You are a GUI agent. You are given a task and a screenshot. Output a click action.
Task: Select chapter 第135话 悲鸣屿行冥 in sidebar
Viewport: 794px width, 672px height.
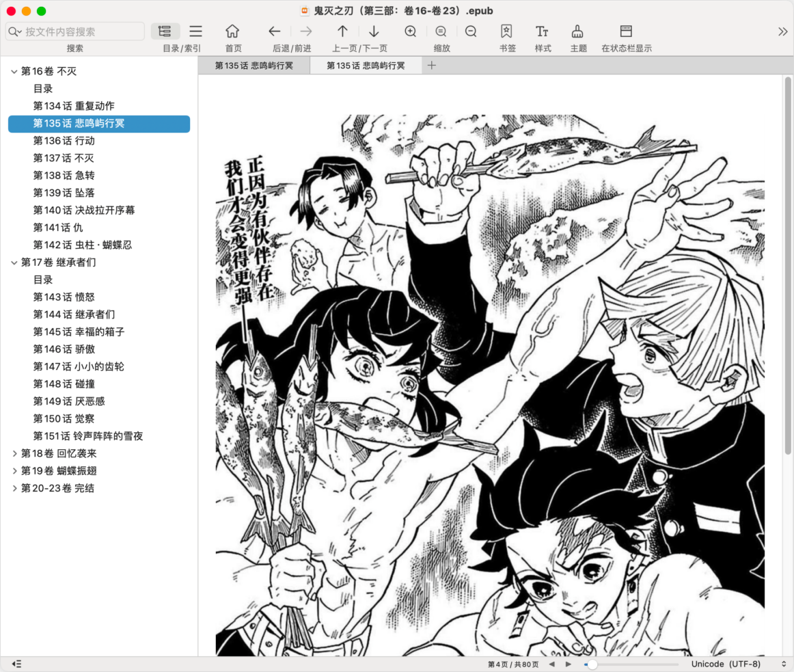(x=99, y=124)
